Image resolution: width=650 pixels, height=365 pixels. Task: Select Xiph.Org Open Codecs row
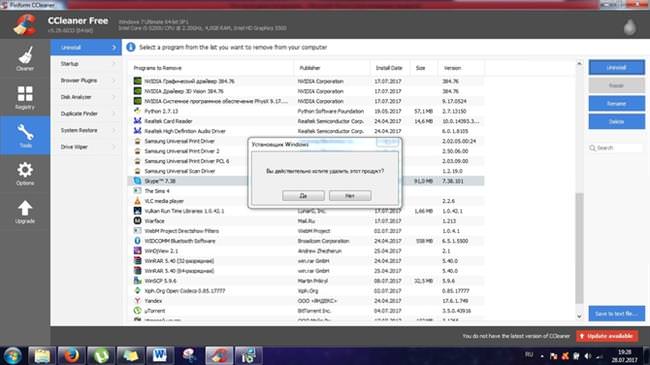coord(306,291)
